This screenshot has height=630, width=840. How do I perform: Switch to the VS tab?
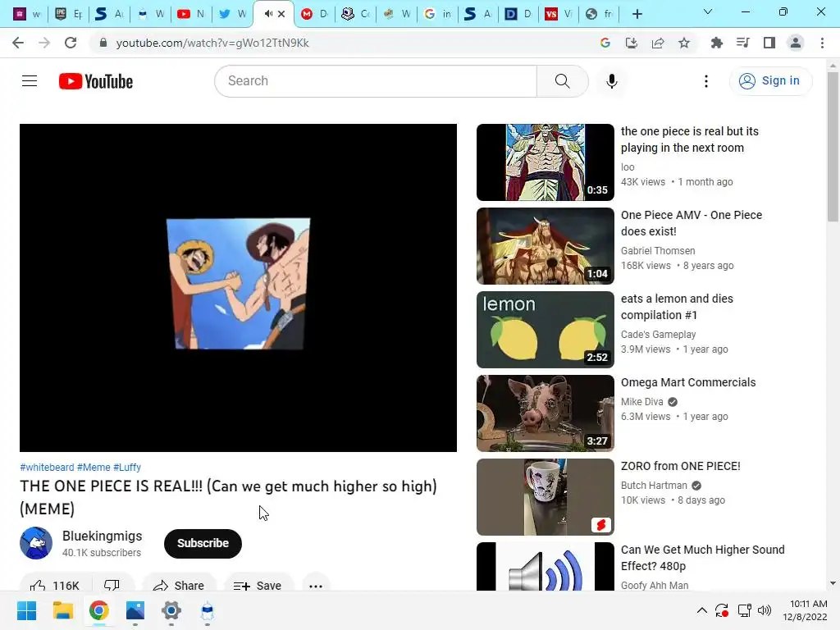pos(558,14)
